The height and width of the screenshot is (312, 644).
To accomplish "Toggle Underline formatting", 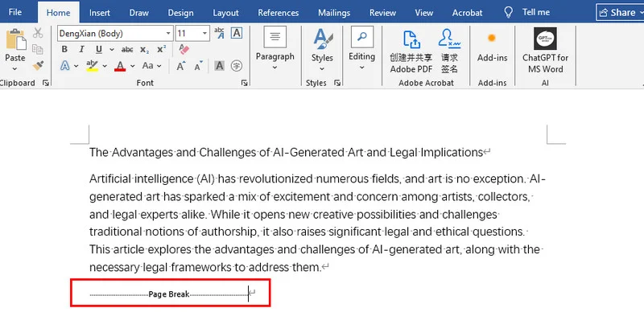I will [99, 49].
